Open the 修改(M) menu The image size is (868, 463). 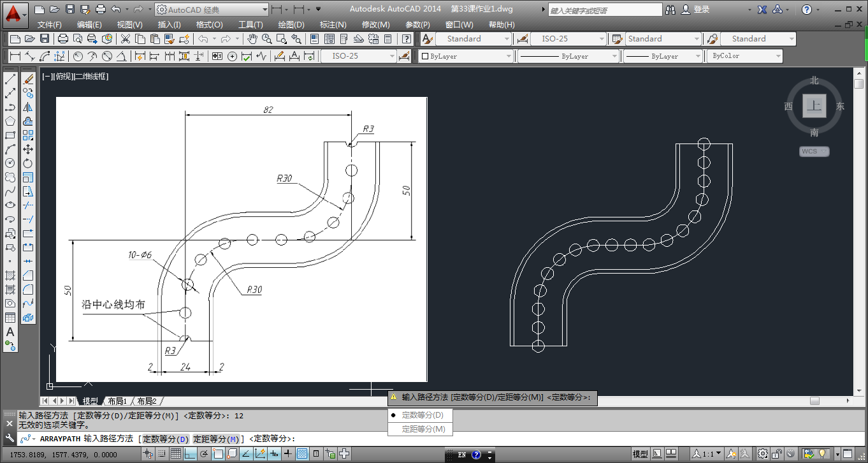(x=375, y=25)
